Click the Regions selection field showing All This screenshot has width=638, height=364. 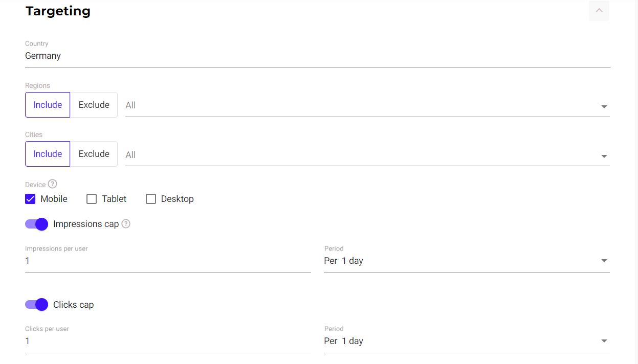point(358,105)
